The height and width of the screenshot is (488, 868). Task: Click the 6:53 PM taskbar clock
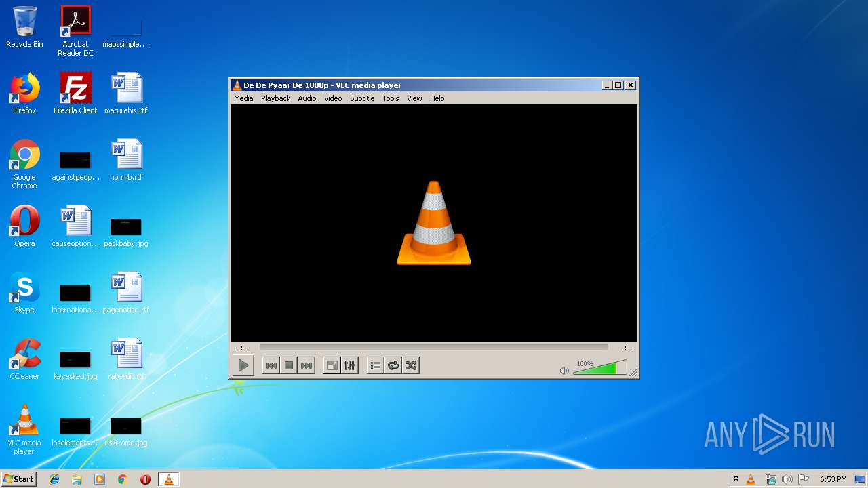click(x=833, y=479)
